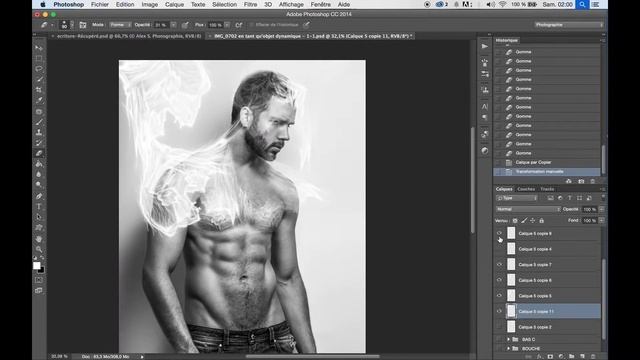The image size is (640, 360).
Task: Select the Path Selection tool
Action: tap(39, 217)
